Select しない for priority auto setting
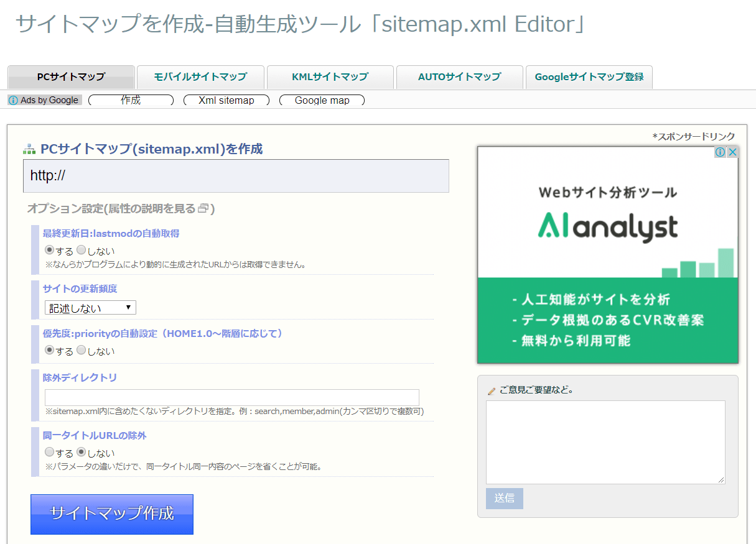The width and height of the screenshot is (756, 544). [x=81, y=350]
